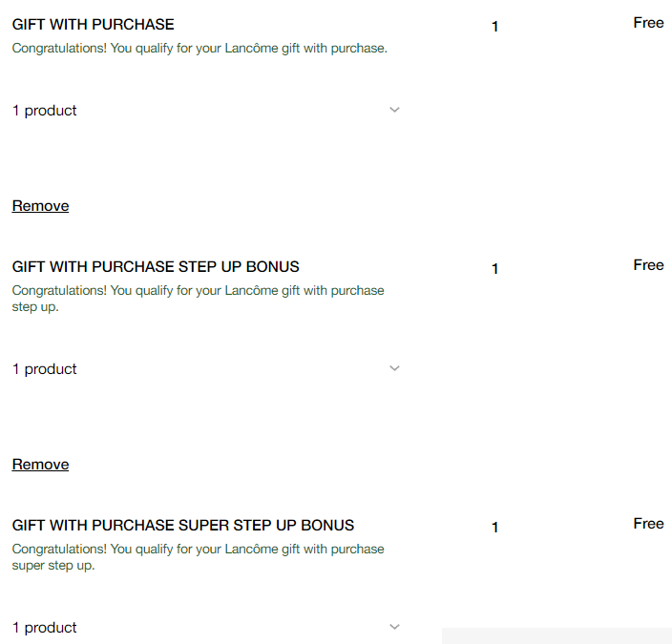
Task: Remove the Gift With Purchase item
Action: coord(40,206)
